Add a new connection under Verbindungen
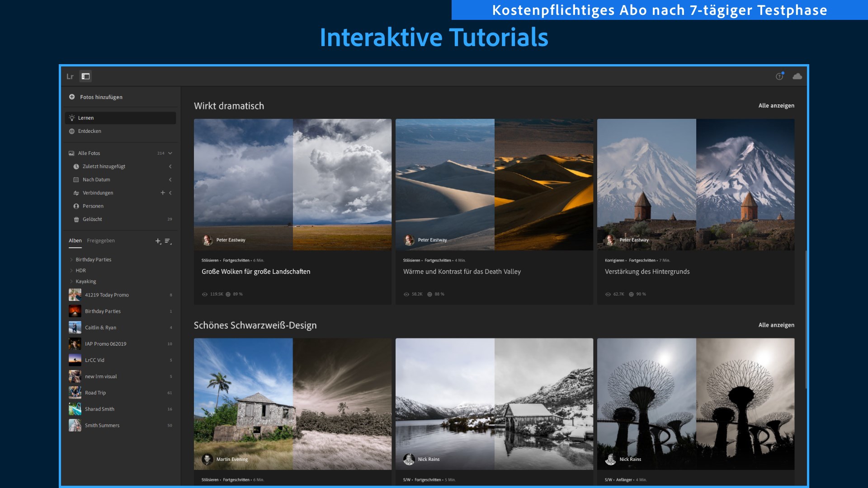The image size is (868, 488). [x=163, y=193]
